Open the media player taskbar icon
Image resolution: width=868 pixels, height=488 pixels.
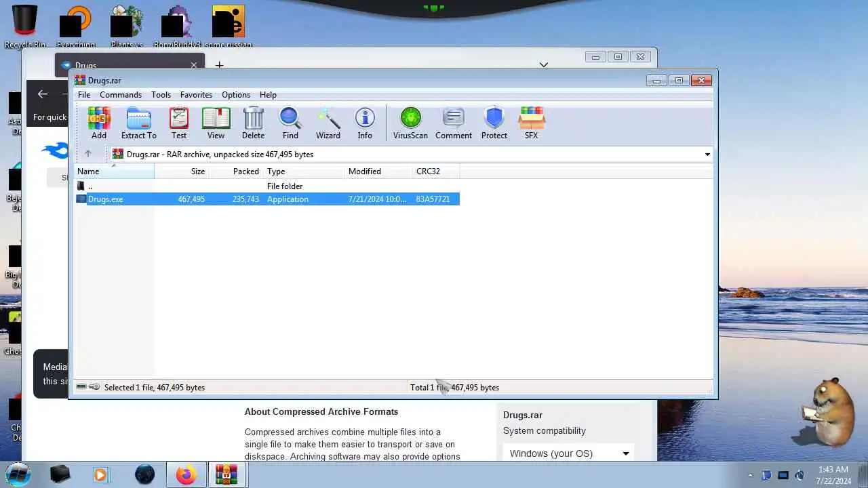100,474
